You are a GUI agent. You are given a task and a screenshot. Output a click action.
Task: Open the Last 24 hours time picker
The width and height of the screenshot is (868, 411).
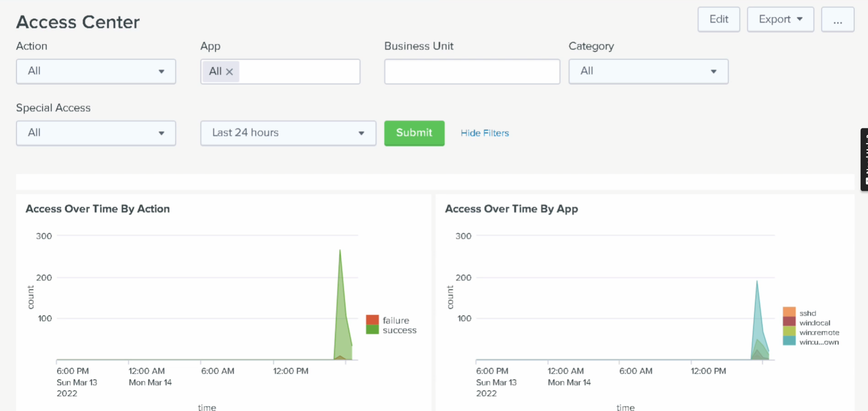(288, 133)
